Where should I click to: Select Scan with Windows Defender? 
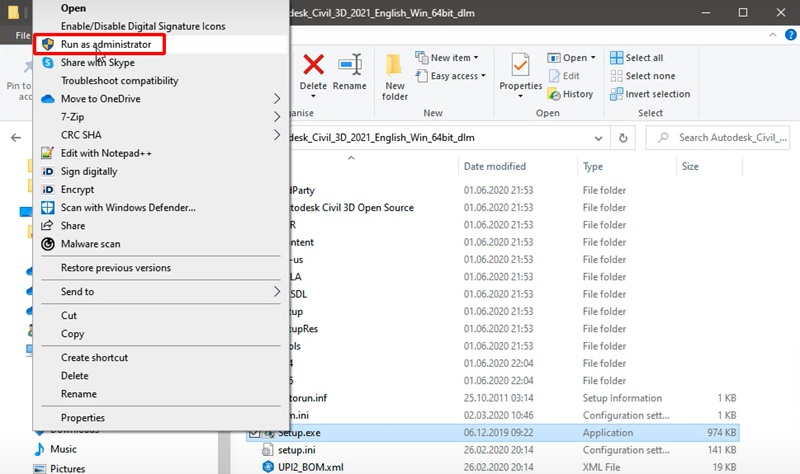click(160, 208)
